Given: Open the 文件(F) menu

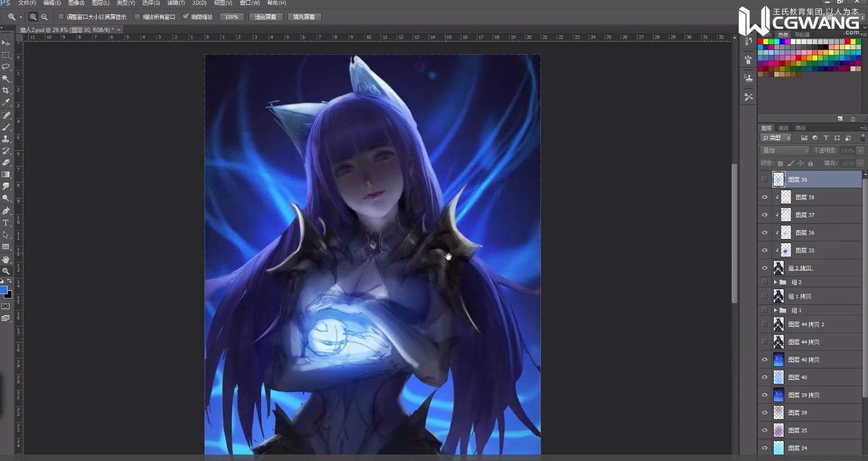Looking at the screenshot, I should click(x=27, y=3).
